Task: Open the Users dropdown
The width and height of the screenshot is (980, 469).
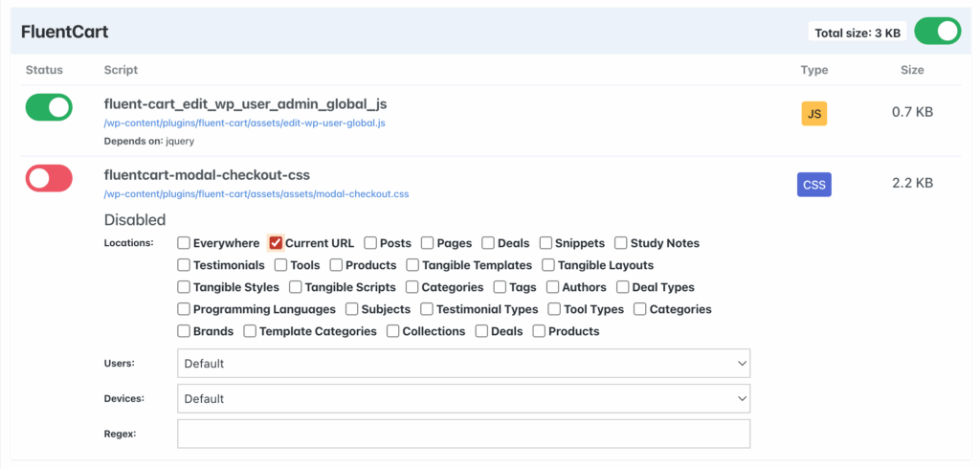Action: (463, 364)
